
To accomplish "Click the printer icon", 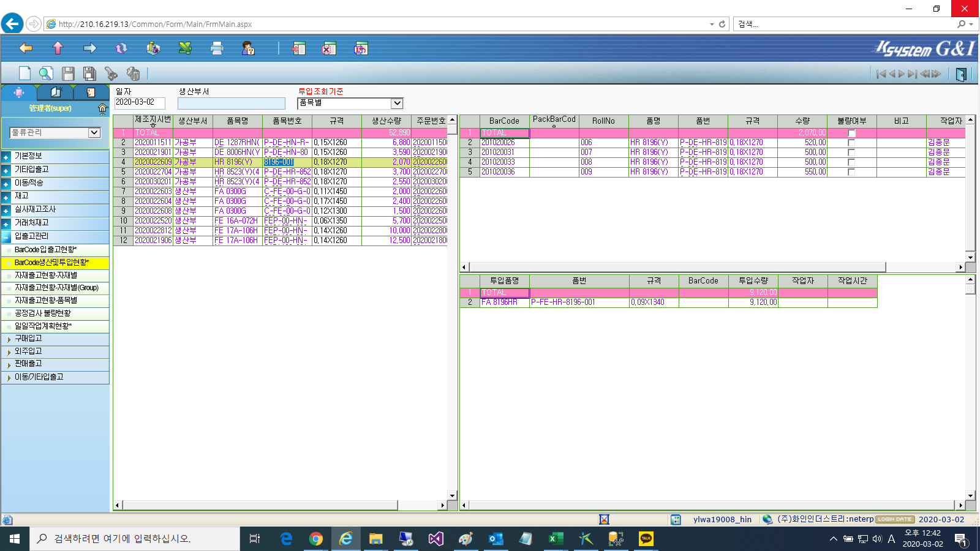I will 217,48.
